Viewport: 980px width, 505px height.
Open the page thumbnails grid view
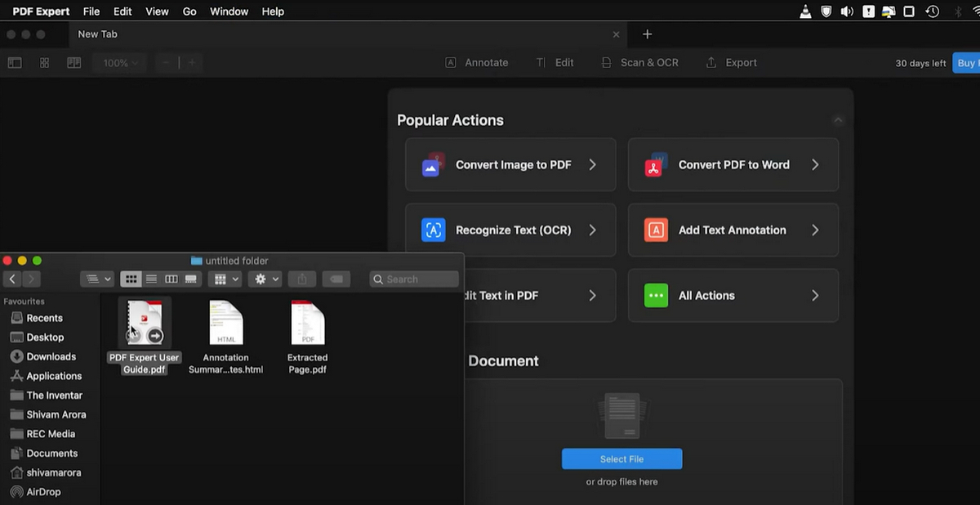(x=44, y=62)
